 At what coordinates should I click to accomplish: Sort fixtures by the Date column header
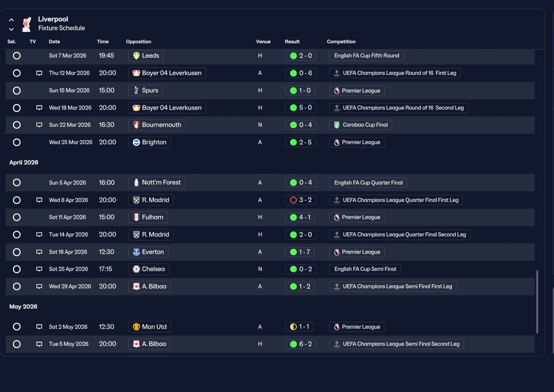click(x=55, y=42)
